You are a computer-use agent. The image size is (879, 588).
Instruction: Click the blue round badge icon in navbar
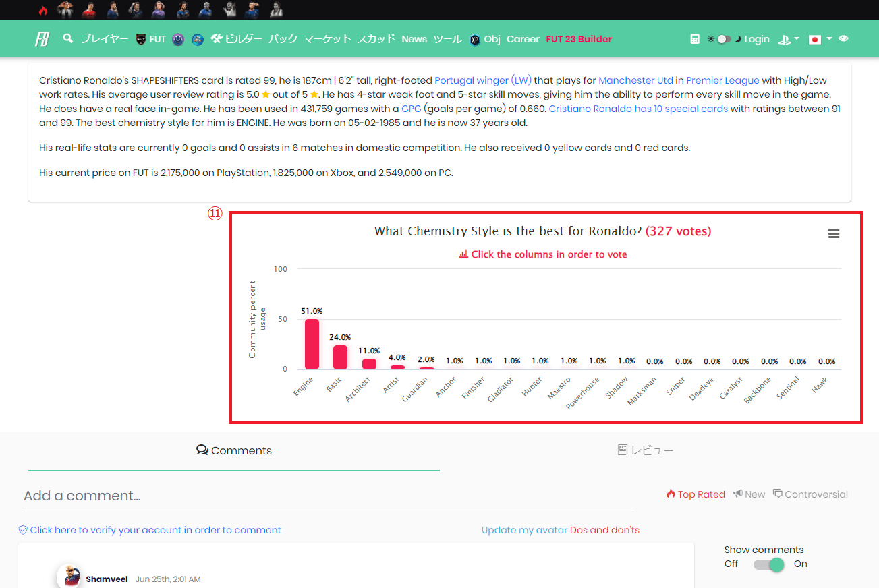point(198,39)
